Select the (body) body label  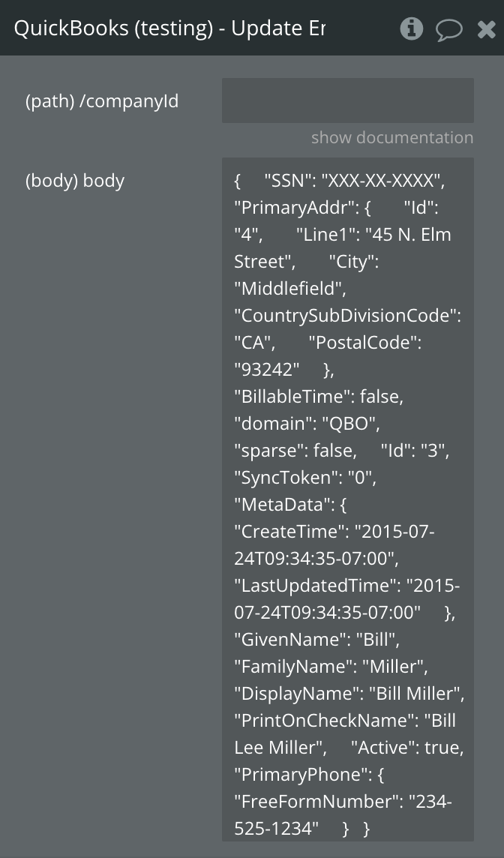pos(75,181)
